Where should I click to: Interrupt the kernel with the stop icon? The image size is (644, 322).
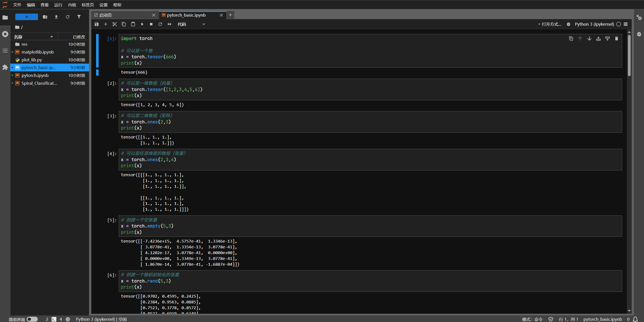[x=151, y=24]
